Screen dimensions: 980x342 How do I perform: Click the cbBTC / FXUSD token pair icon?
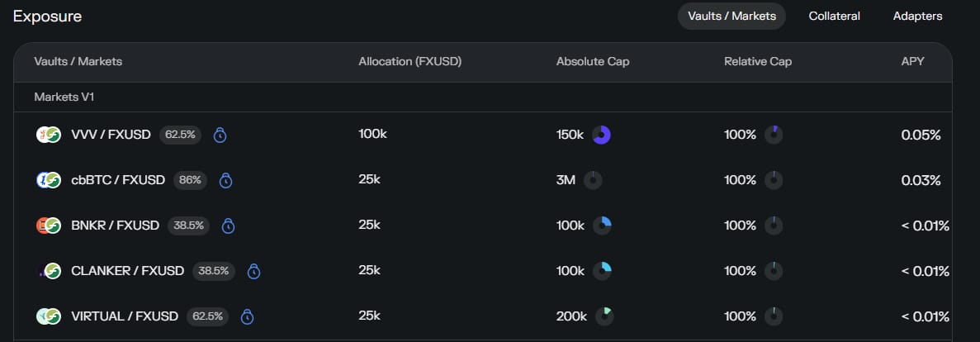[49, 180]
